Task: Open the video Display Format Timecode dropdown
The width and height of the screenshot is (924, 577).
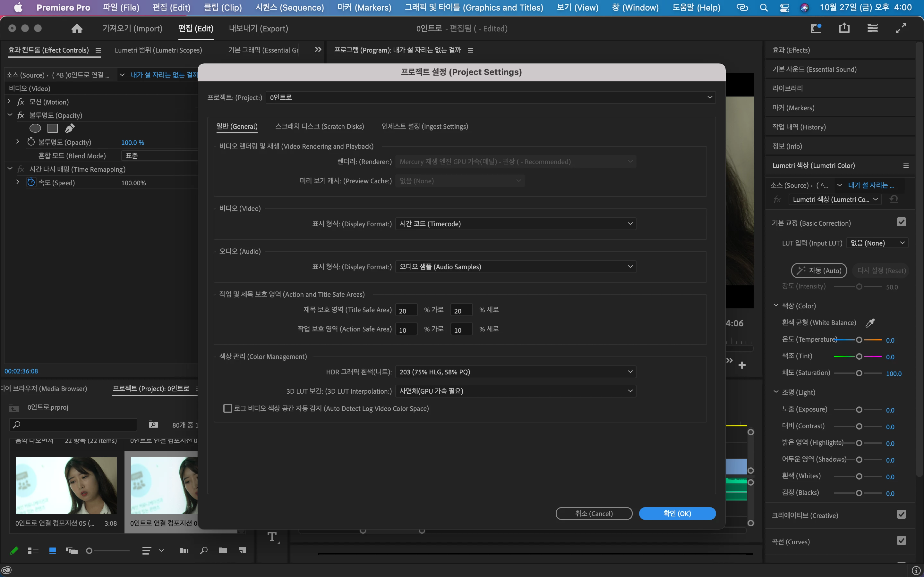Action: 516,224
